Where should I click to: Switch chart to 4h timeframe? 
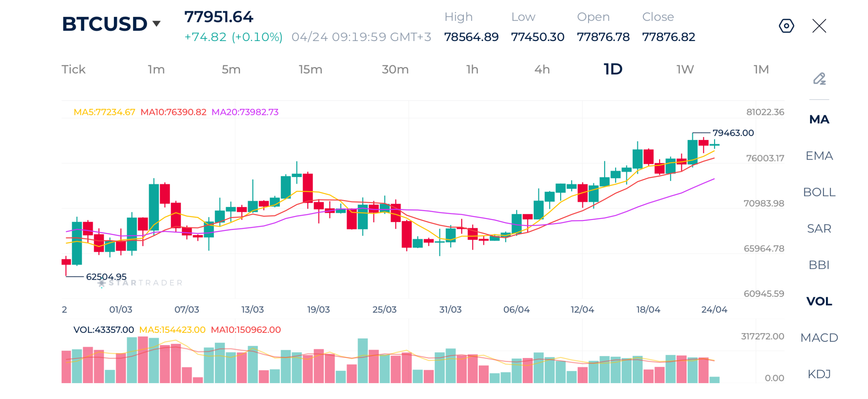[542, 69]
